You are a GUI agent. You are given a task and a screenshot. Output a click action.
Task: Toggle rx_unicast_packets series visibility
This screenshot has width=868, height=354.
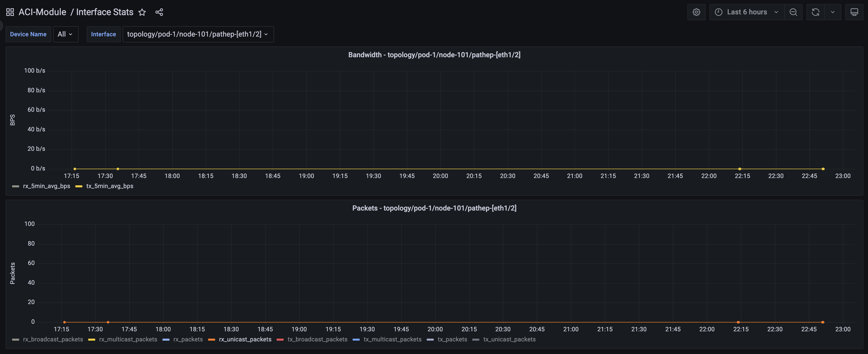245,340
